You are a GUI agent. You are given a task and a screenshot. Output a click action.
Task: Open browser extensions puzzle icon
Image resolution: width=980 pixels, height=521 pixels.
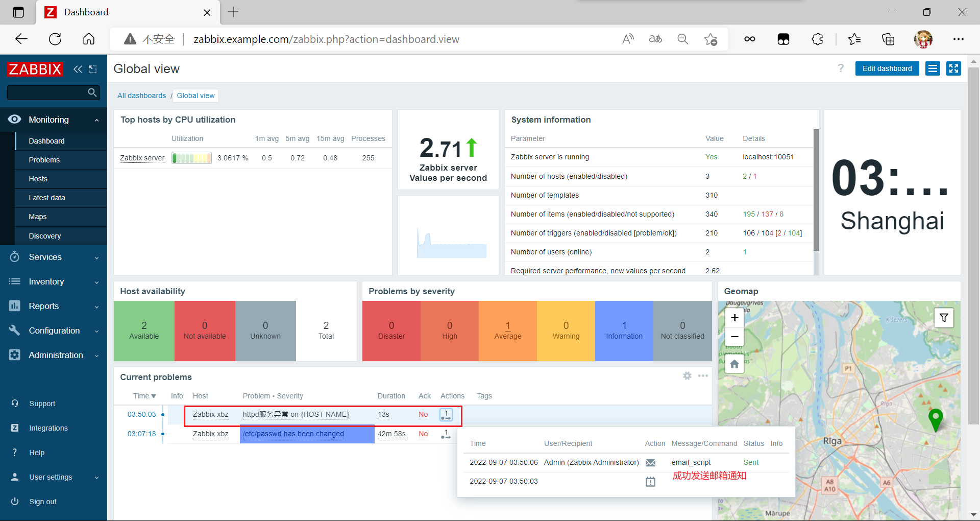[817, 39]
